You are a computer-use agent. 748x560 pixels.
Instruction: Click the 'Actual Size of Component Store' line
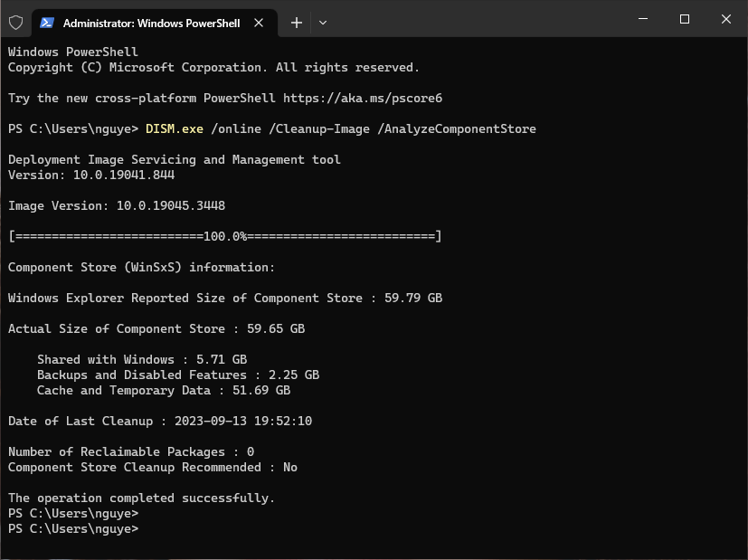(156, 328)
